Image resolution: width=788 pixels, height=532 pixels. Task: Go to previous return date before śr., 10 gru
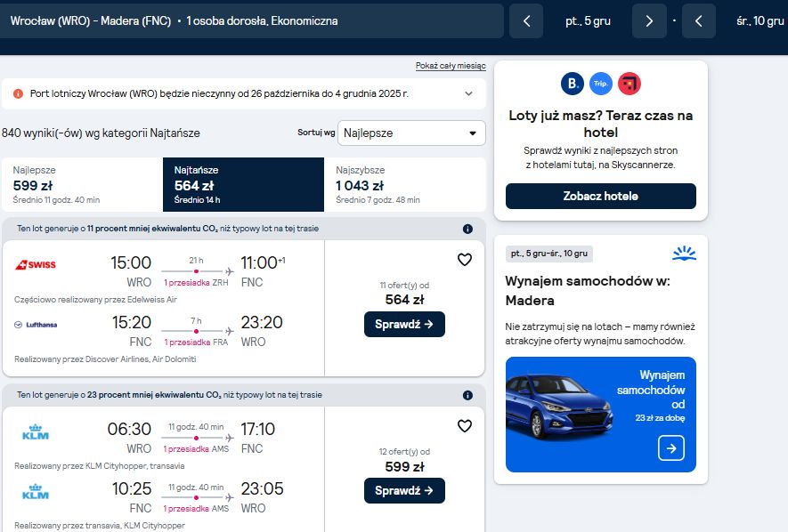point(699,21)
